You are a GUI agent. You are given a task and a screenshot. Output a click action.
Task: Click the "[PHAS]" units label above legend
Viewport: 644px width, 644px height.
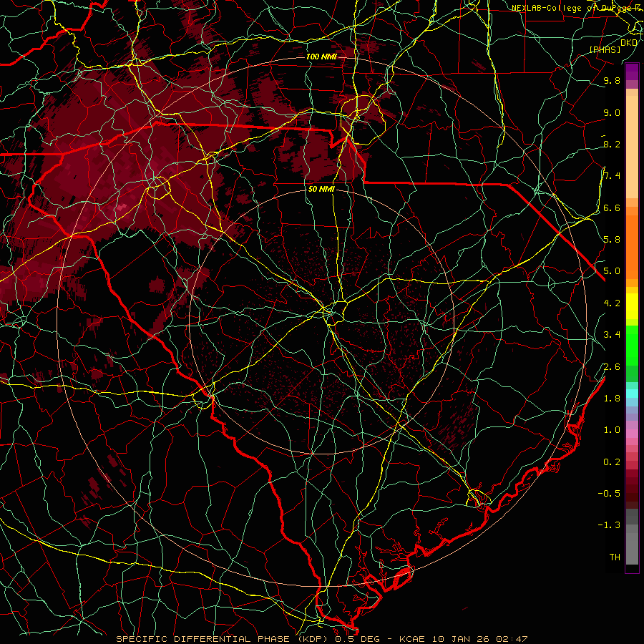click(x=605, y=49)
